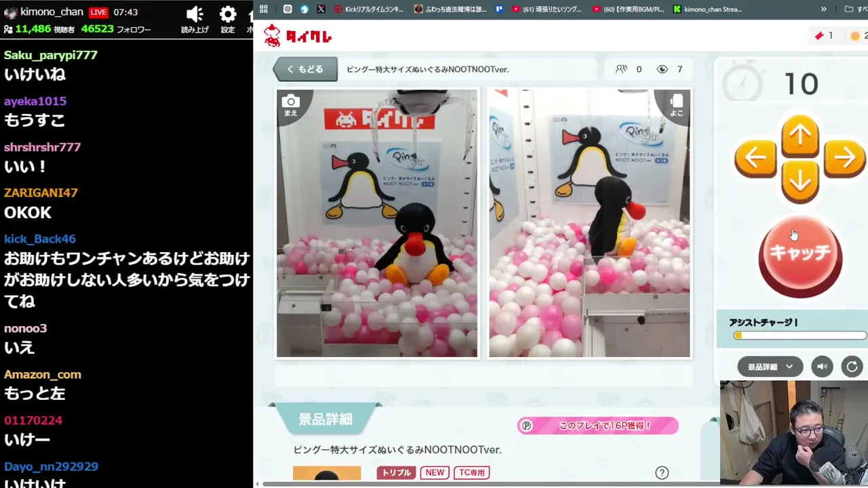Click the このプレイで16P獲得 points banner
The width and height of the screenshot is (868, 488).
[x=597, y=426]
